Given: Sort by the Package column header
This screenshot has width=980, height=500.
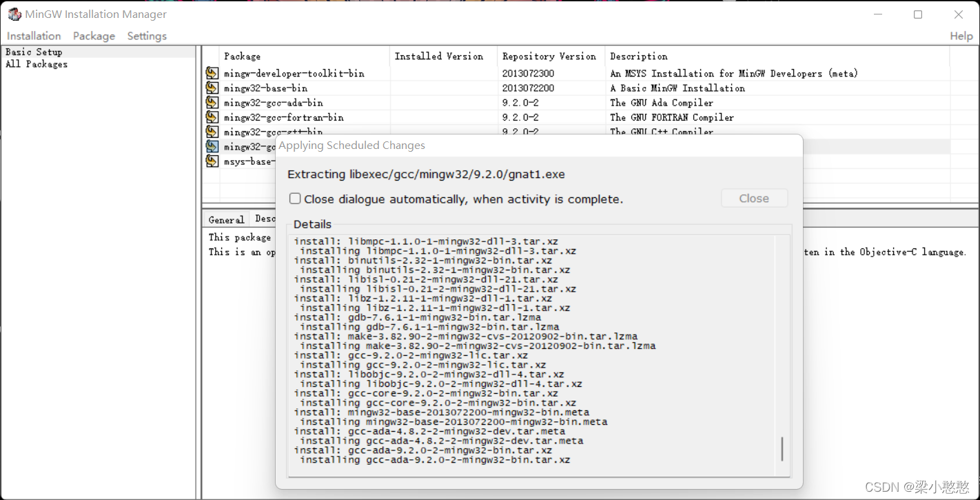Looking at the screenshot, I should (x=304, y=56).
